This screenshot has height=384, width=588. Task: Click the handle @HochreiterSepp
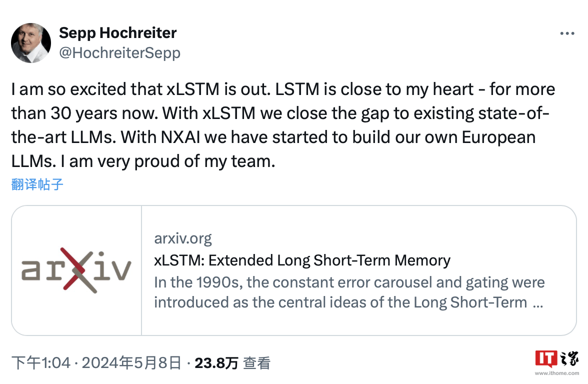point(119,51)
